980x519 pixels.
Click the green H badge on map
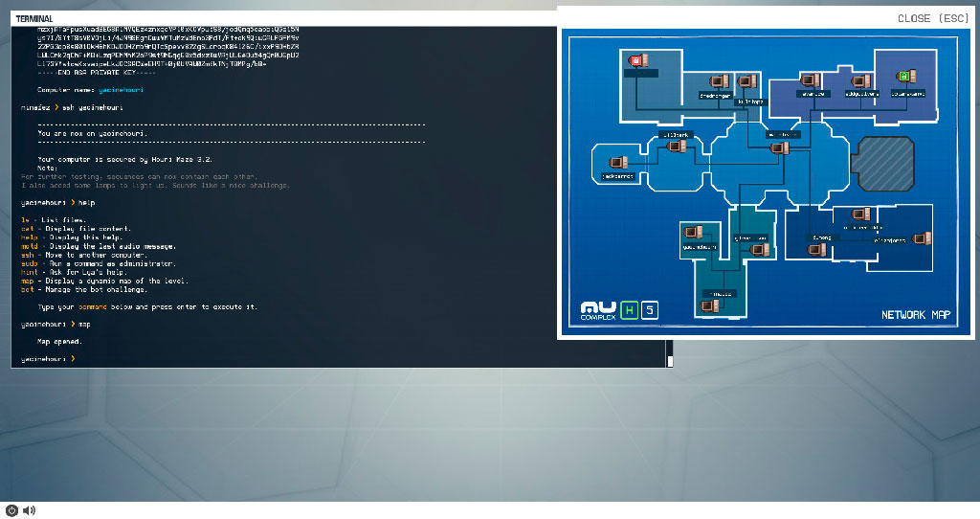(629, 310)
